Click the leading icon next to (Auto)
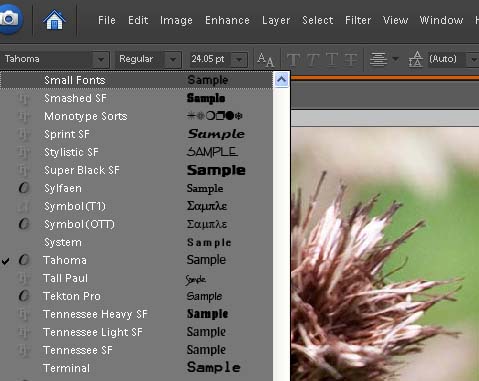This screenshot has height=381, width=479. point(416,59)
